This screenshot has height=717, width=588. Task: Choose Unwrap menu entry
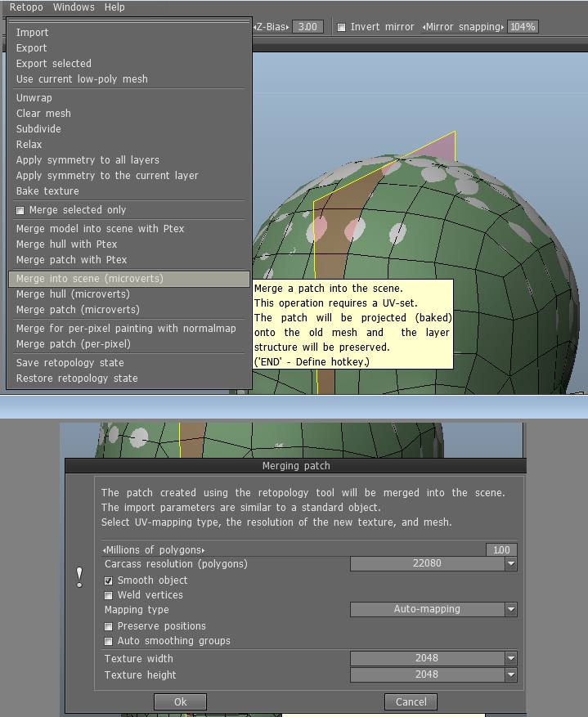(x=34, y=98)
